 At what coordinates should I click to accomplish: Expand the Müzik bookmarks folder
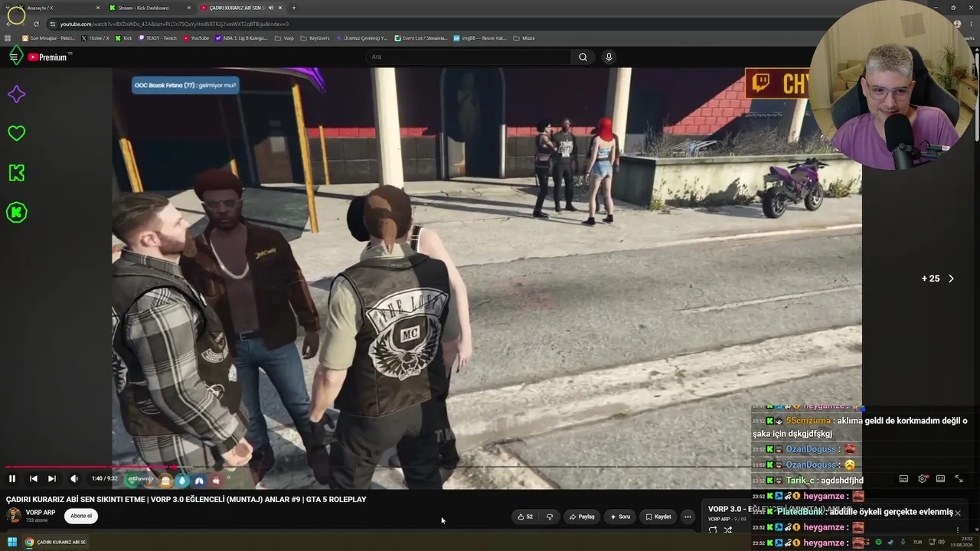524,38
